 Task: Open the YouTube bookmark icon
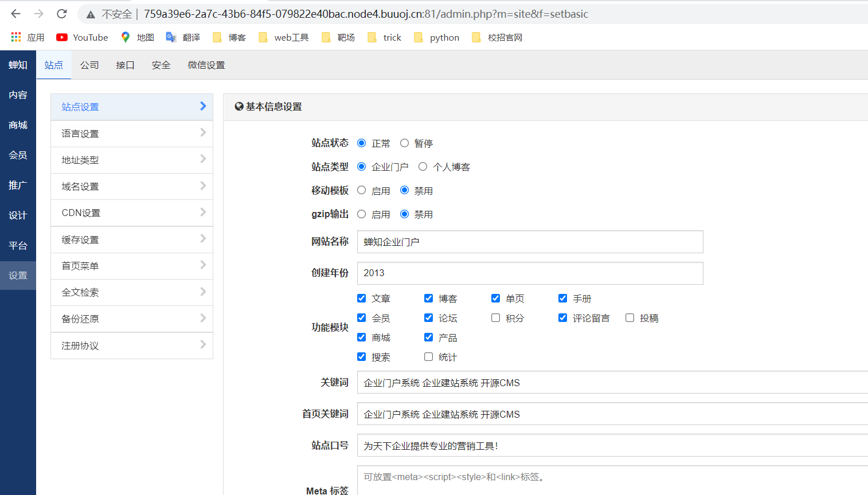click(61, 37)
